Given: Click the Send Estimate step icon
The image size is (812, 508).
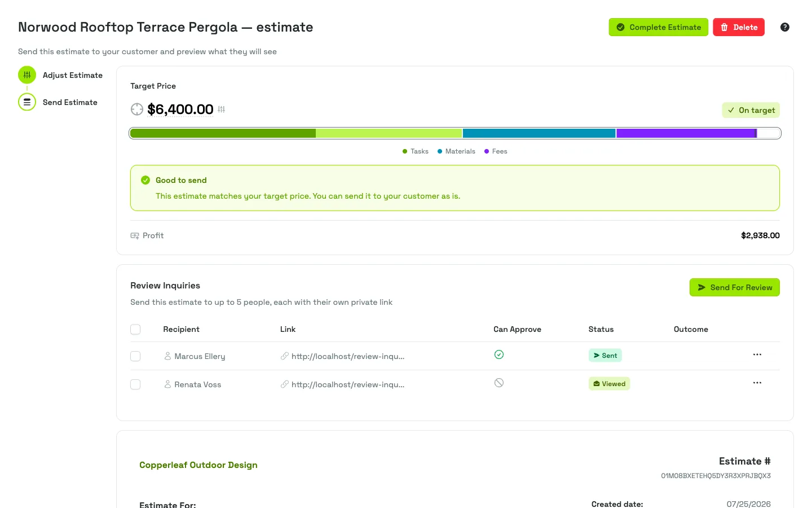Looking at the screenshot, I should tap(27, 102).
